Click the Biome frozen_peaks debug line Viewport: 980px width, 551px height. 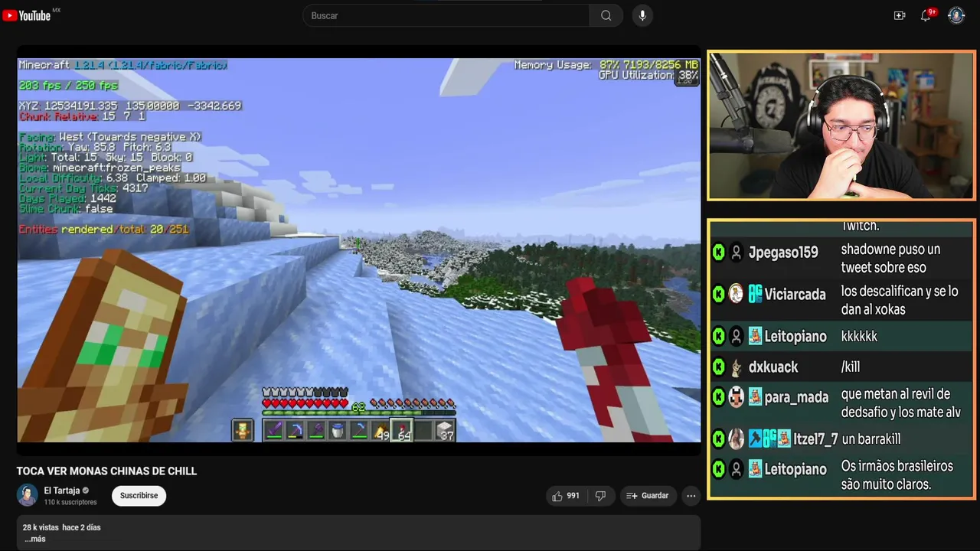point(100,168)
